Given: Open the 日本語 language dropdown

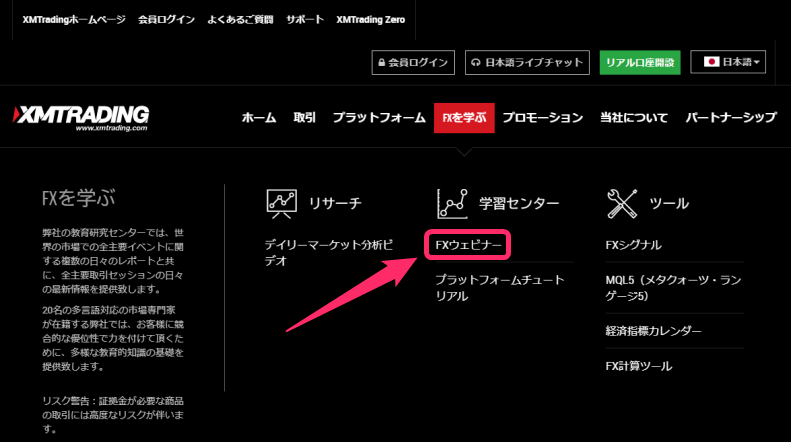Looking at the screenshot, I should point(727,62).
